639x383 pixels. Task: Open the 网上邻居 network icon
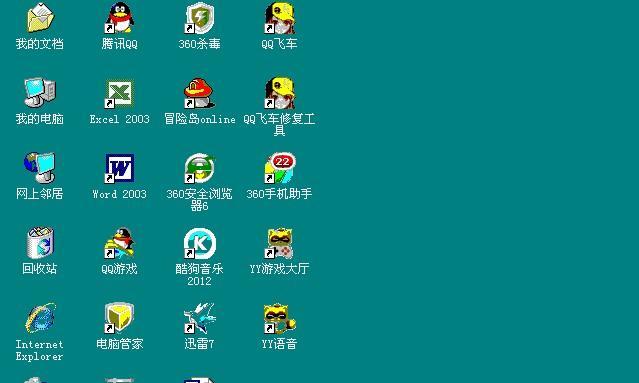pyautogui.click(x=40, y=168)
